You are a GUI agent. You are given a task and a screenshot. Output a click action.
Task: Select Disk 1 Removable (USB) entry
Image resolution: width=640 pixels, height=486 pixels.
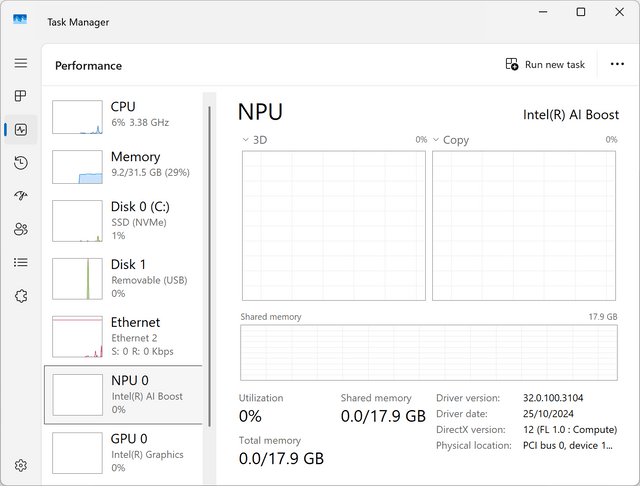(x=123, y=279)
